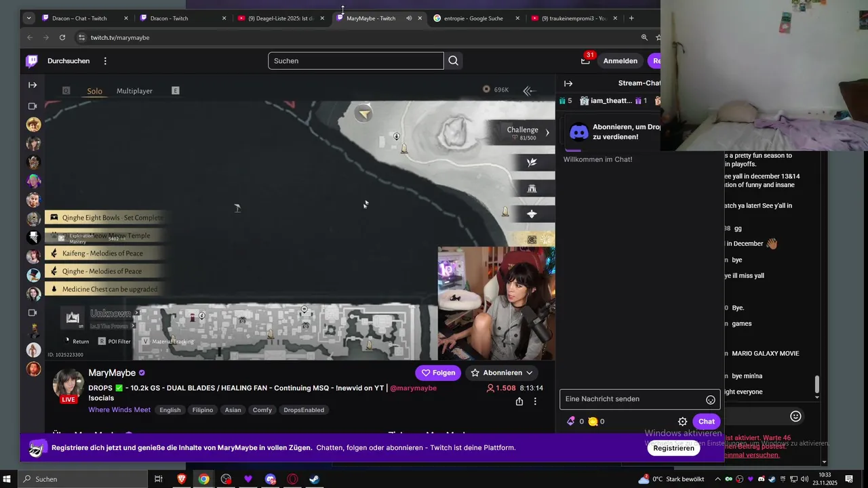Viewport: 868px width, 488px height.
Task: Open Opera browser from the taskbar
Action: pyautogui.click(x=292, y=479)
